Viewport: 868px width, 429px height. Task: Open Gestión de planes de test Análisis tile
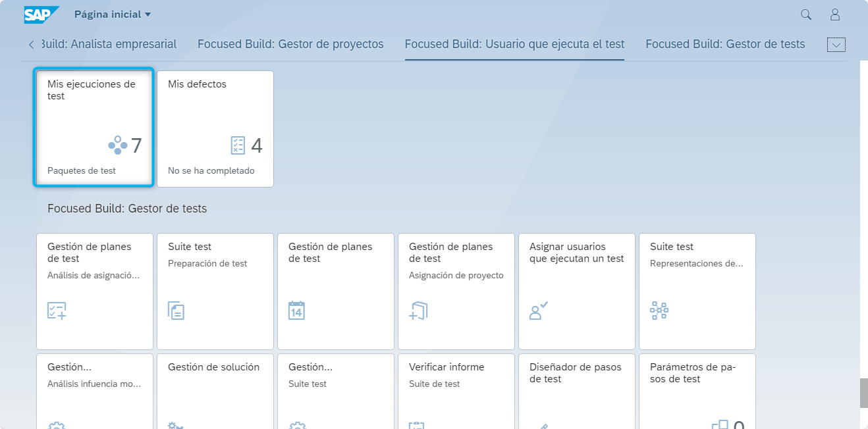click(x=95, y=291)
